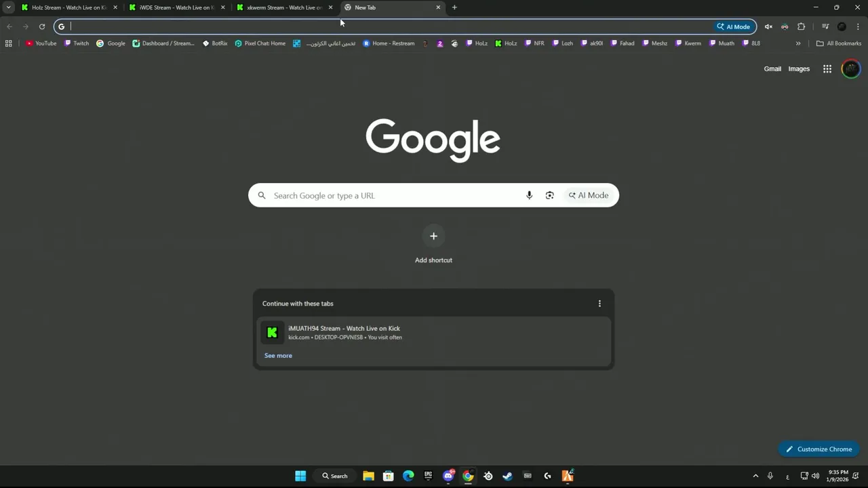Open the Windows Start menu
The height and width of the screenshot is (488, 868).
300,476
